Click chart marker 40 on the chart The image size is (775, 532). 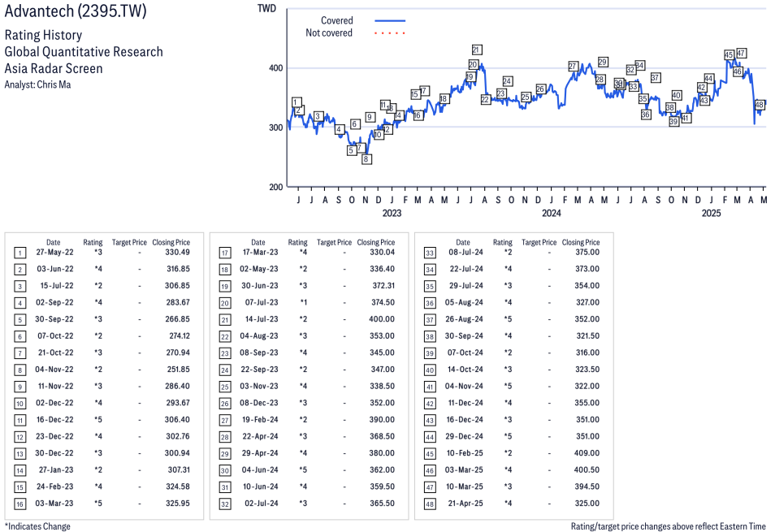[x=677, y=95]
